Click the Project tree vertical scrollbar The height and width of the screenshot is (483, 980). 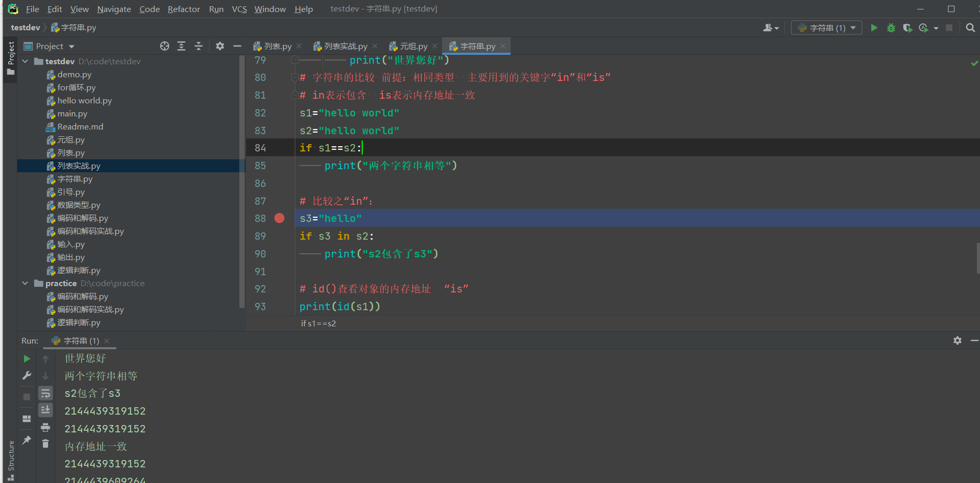(x=241, y=182)
